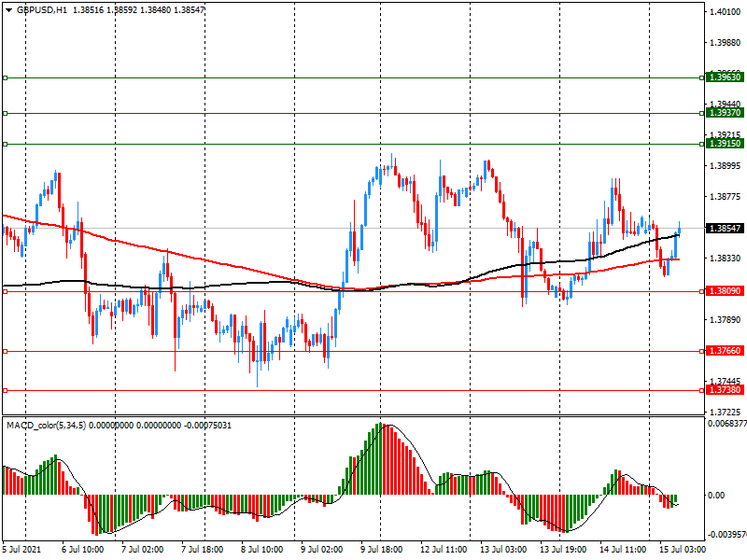Click the 14 Jul 11:00 time label
The image size is (747, 560).
pos(623,549)
